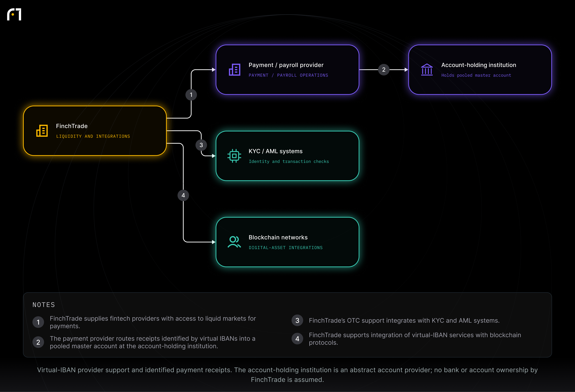Screen dimensions: 575x392
Task: Click the note about virtual-IBAN blockchain protocols
Action: [x=415, y=339]
